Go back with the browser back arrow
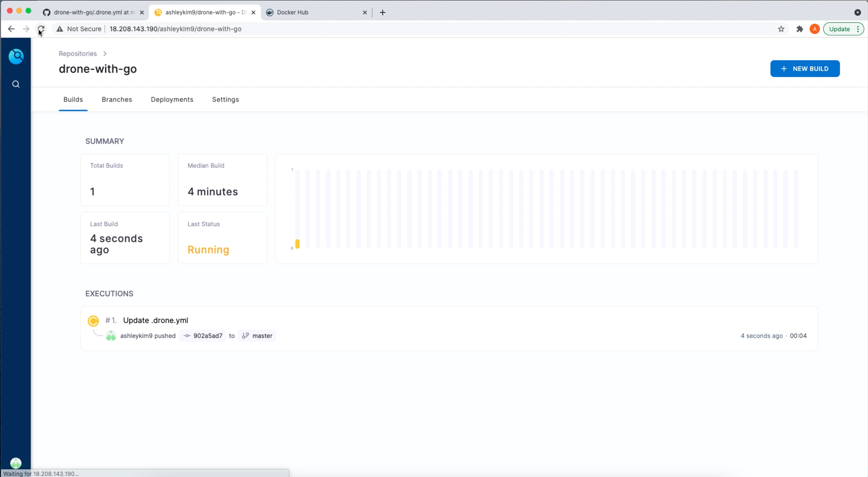Viewport: 868px width, 477px height. [x=11, y=29]
